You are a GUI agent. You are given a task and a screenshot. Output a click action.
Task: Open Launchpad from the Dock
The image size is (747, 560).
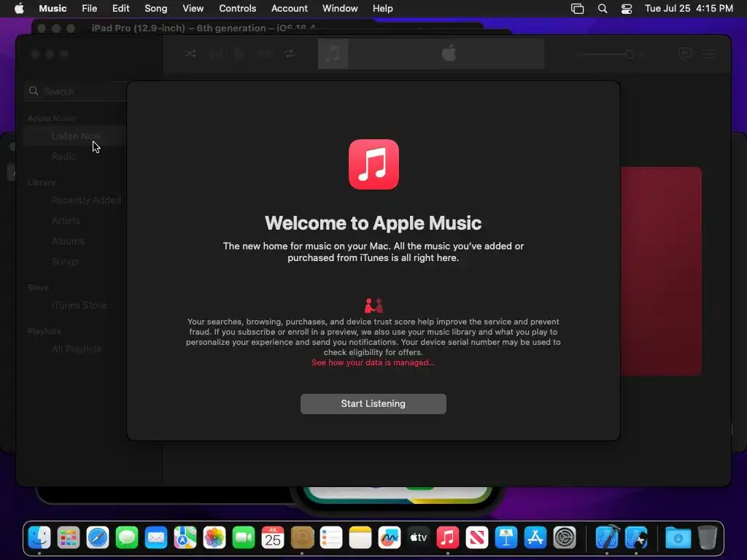coord(69,538)
